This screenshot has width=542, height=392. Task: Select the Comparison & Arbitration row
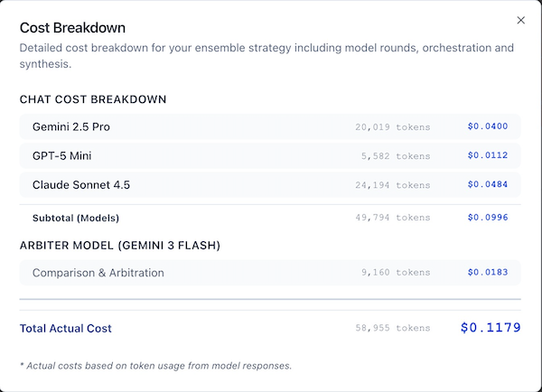(x=270, y=273)
